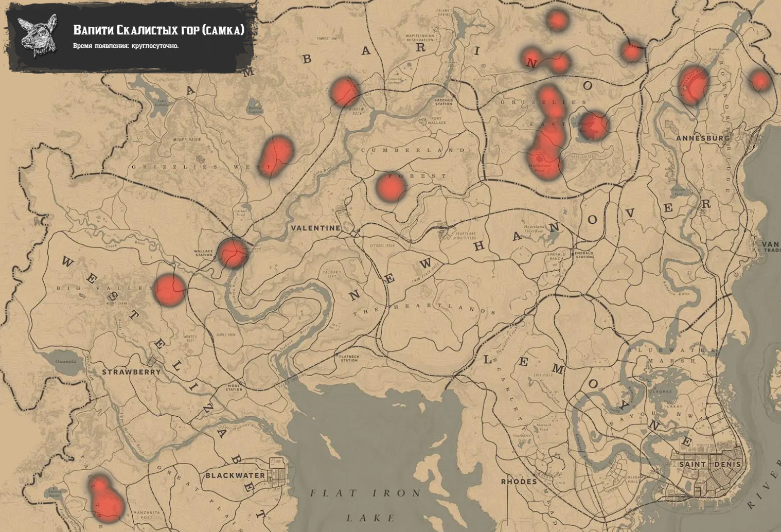The width and height of the screenshot is (781, 532).
Task: Click the Heartland Overflow label
Action: pos(534,229)
